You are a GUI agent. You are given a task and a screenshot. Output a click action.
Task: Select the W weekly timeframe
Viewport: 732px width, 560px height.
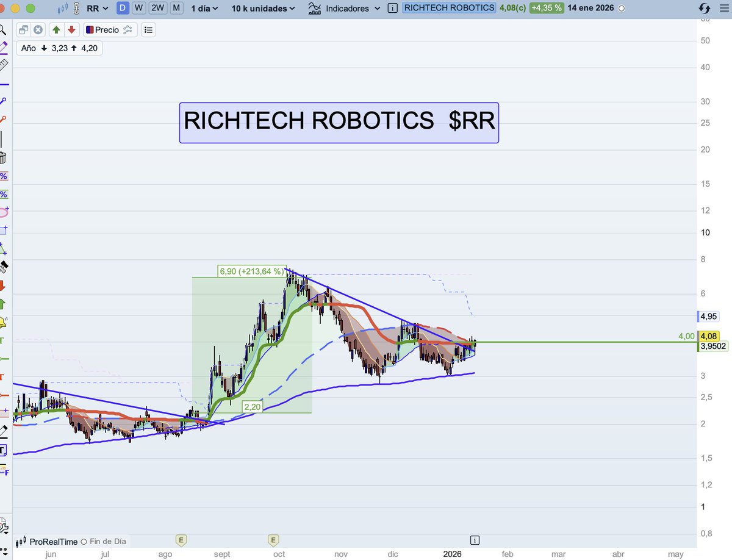139,8
